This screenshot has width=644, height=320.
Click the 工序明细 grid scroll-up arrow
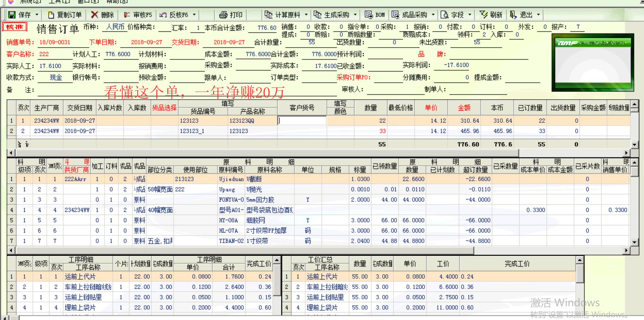277,260
